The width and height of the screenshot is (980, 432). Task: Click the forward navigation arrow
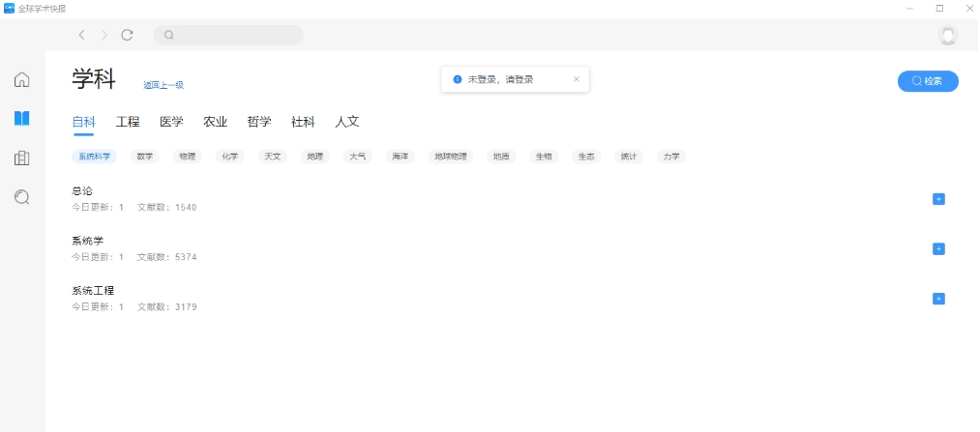104,35
